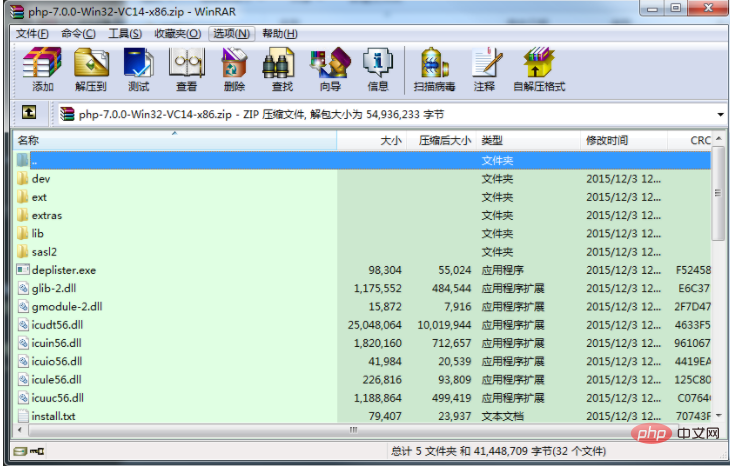Image resolution: width=730 pixels, height=466 pixels.
Task: Click the status bar total size text
Action: [x=498, y=451]
